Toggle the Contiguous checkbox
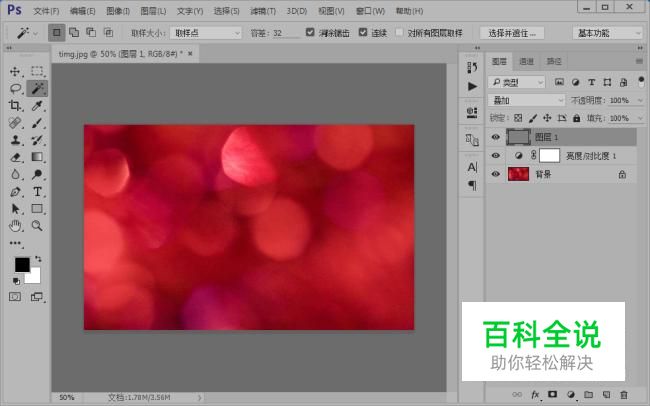 tap(363, 32)
